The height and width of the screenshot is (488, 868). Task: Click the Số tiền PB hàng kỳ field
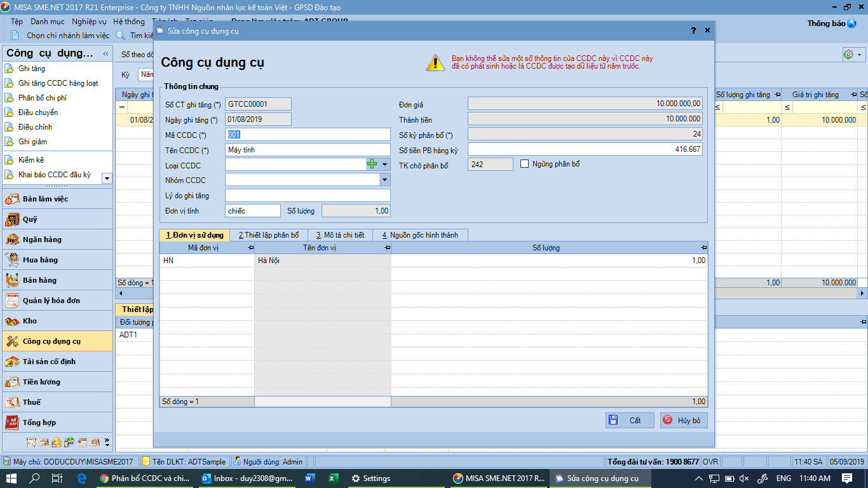pyautogui.click(x=585, y=150)
